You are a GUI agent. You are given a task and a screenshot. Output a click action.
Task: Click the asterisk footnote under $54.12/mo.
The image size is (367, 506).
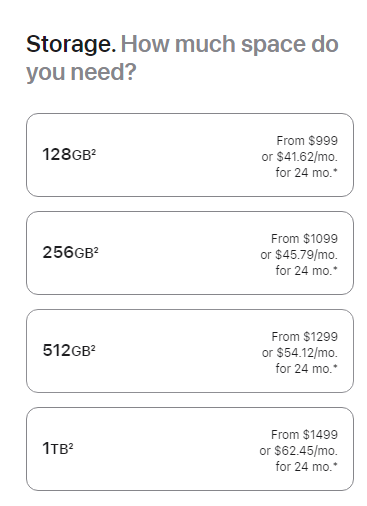click(335, 367)
